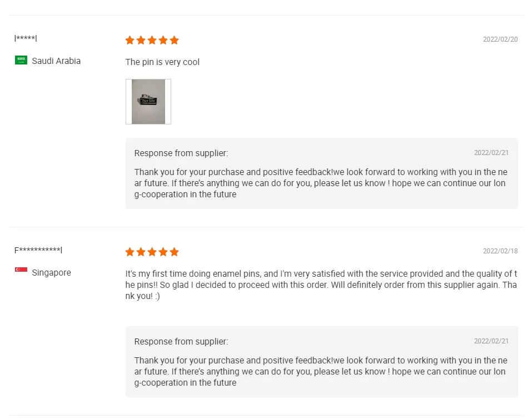The height and width of the screenshot is (419, 532).
Task: Select the Singapore country label
Action: tap(51, 273)
